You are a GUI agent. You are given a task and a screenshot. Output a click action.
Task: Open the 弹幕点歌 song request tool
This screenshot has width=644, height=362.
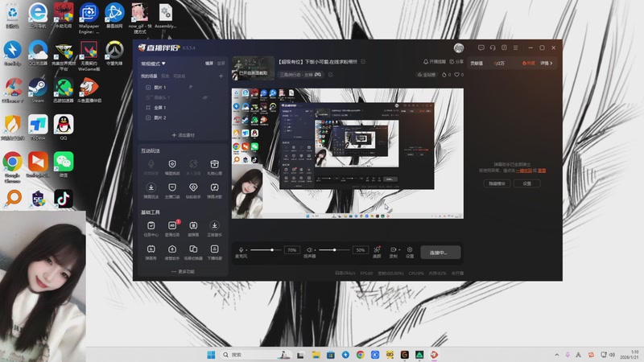(214, 191)
